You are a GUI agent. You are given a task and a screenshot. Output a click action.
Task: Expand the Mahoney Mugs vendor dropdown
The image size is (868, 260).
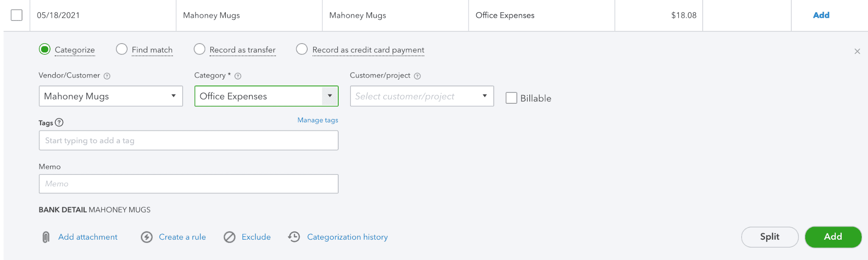coord(173,96)
